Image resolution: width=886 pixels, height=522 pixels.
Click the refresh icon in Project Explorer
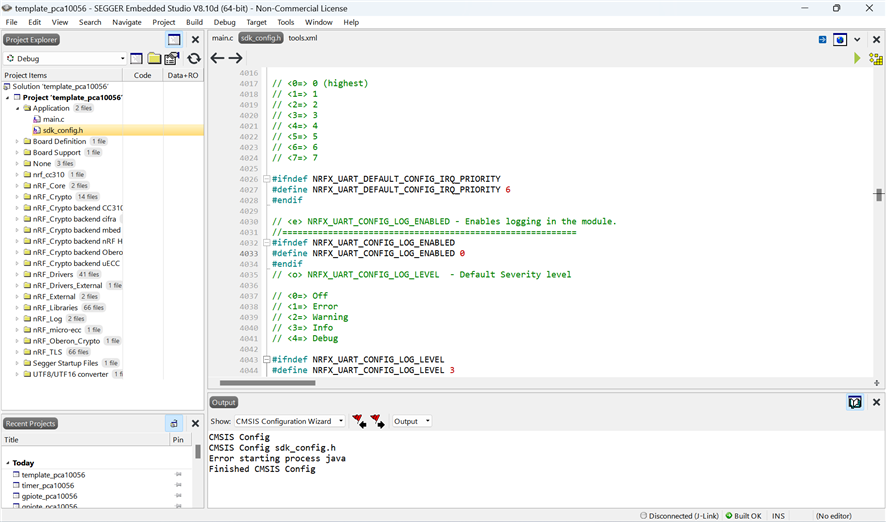click(x=194, y=58)
